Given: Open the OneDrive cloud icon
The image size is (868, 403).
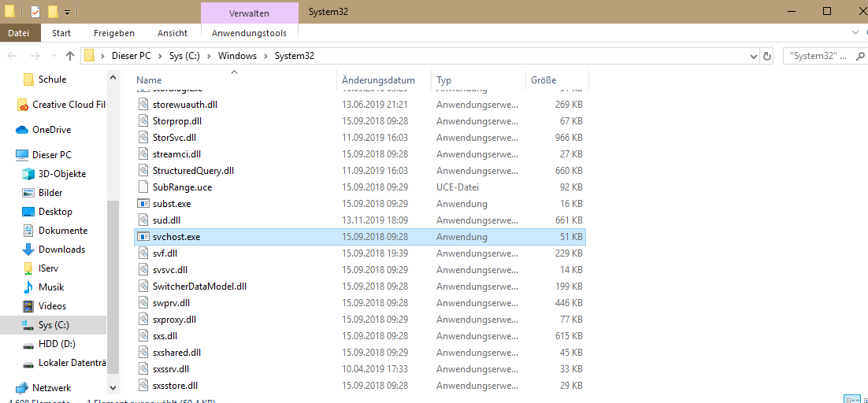Looking at the screenshot, I should (22, 130).
